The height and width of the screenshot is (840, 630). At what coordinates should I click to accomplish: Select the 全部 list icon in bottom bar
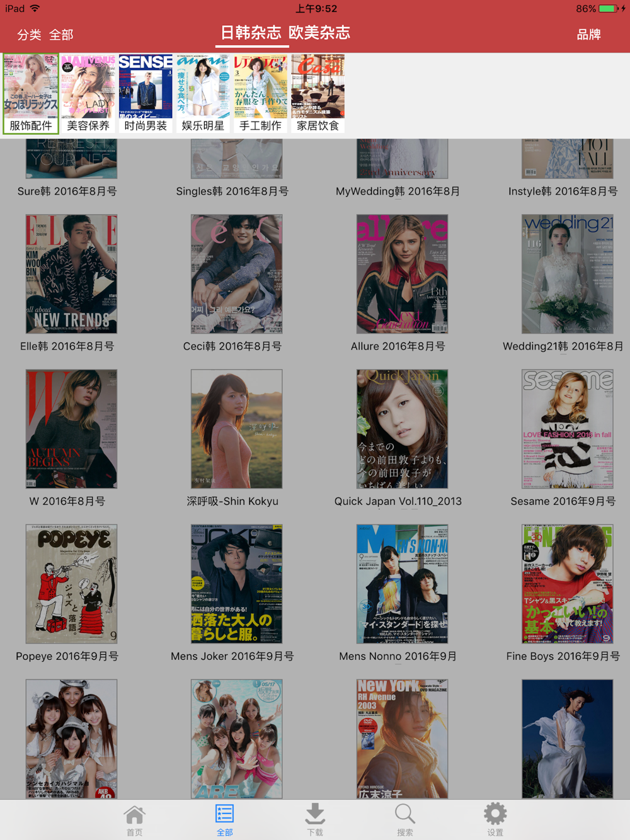[224, 819]
